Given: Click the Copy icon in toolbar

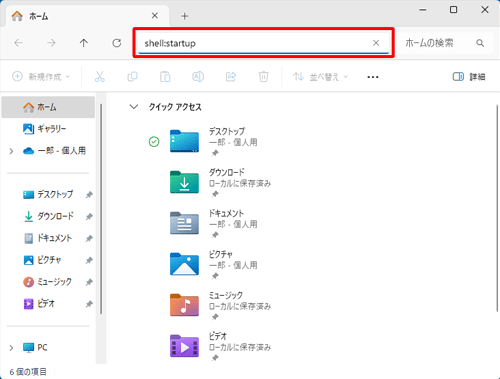Looking at the screenshot, I should [x=132, y=77].
